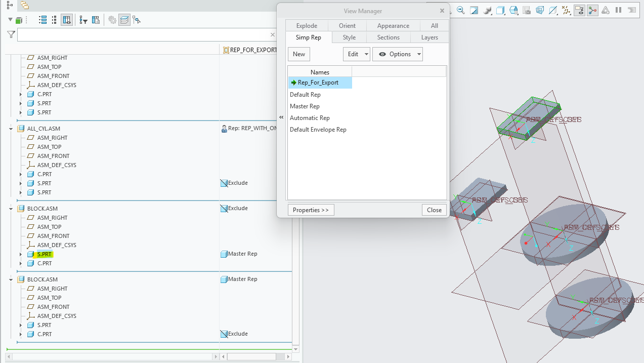The height and width of the screenshot is (363, 644).
Task: Collapse the BLOCK.ASM tree node
Action: click(10, 208)
